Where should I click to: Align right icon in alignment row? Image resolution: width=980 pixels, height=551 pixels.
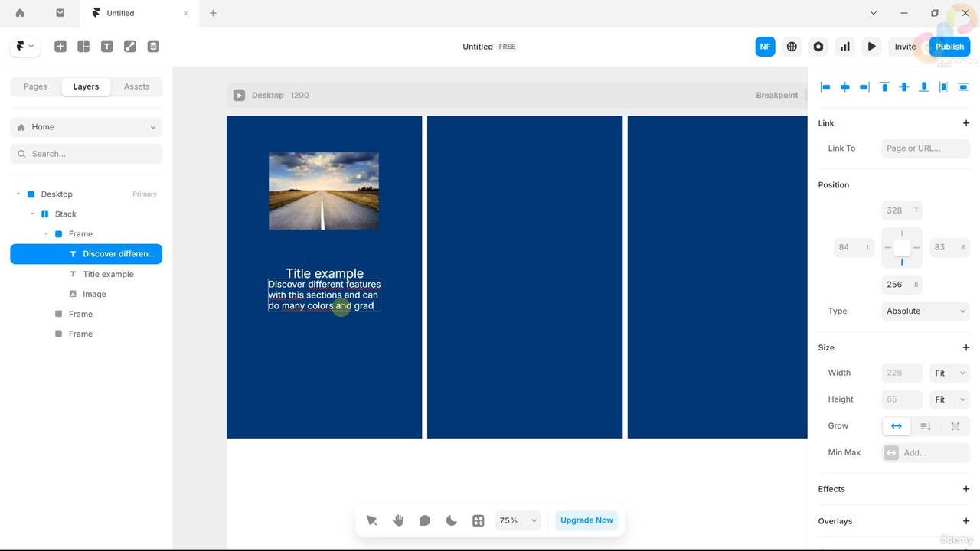[x=864, y=87]
